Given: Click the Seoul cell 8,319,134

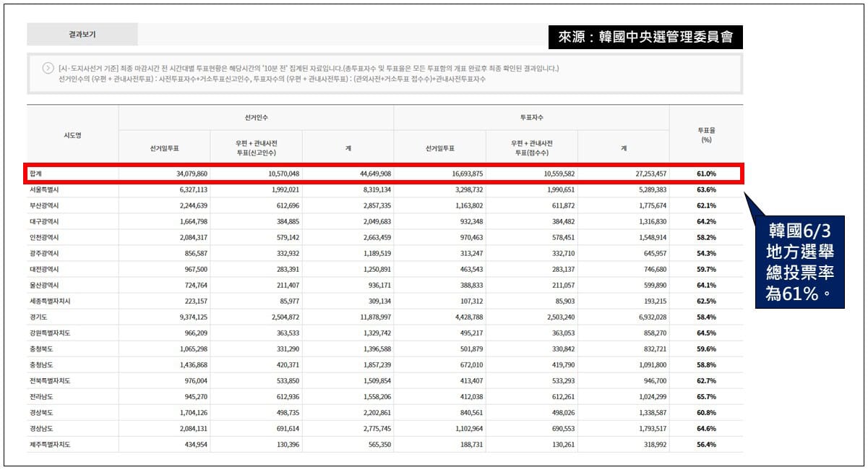Looking at the screenshot, I should coord(377,190).
